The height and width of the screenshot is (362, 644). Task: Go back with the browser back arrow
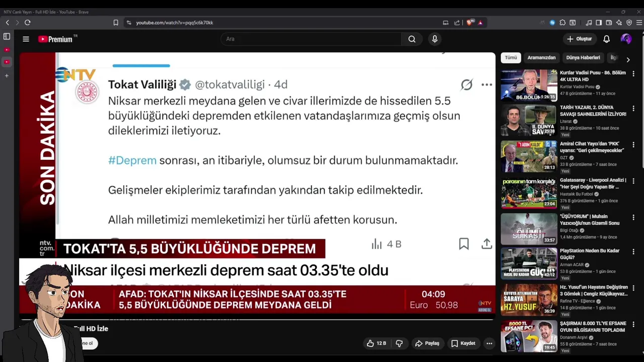click(7, 23)
